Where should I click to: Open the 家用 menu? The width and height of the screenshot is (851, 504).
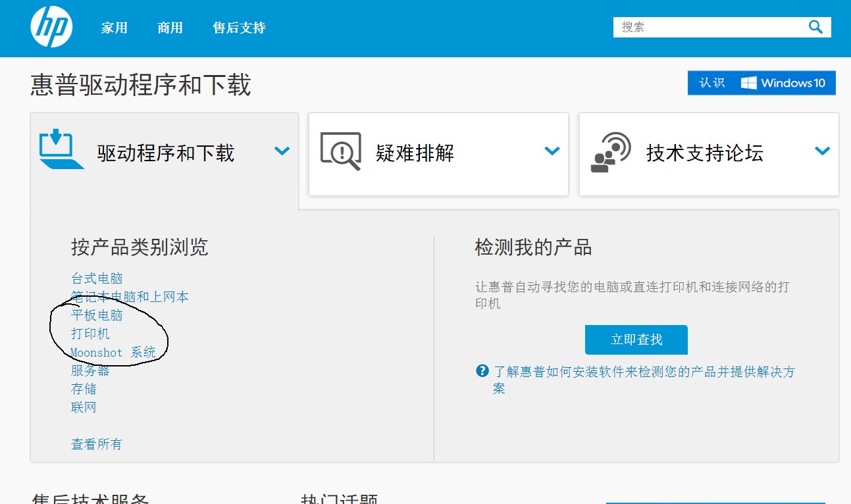point(114,27)
